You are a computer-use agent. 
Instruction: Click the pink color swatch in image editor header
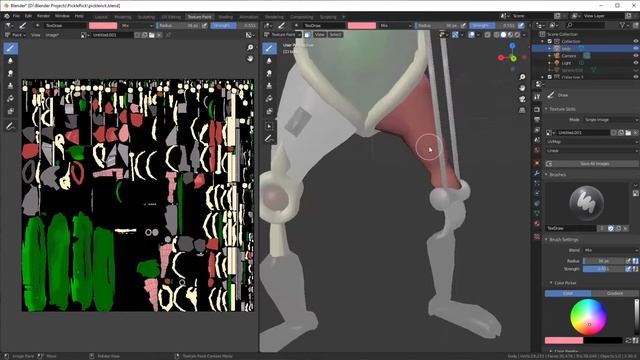(x=103, y=25)
